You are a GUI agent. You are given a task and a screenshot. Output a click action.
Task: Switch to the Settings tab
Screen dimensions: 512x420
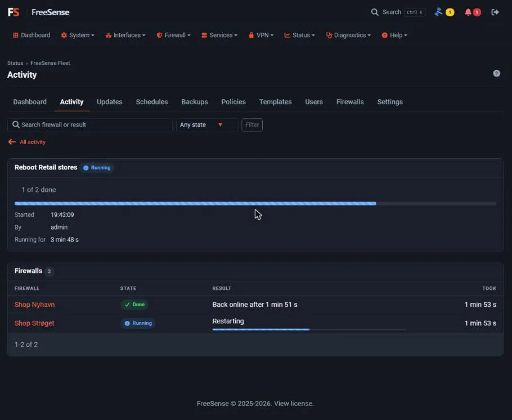[x=390, y=102]
